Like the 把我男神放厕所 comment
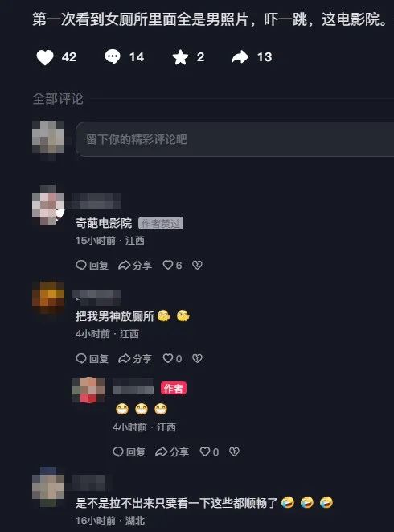 pos(172,358)
